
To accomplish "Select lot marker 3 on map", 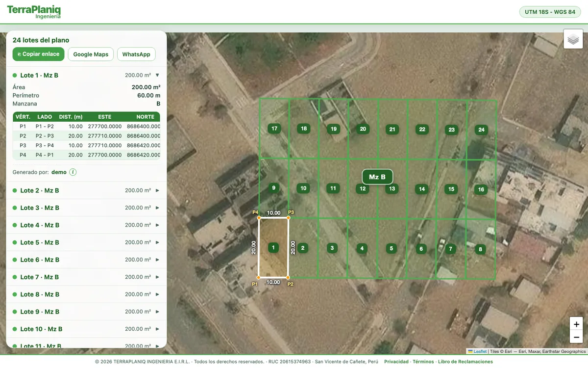I will click(332, 248).
